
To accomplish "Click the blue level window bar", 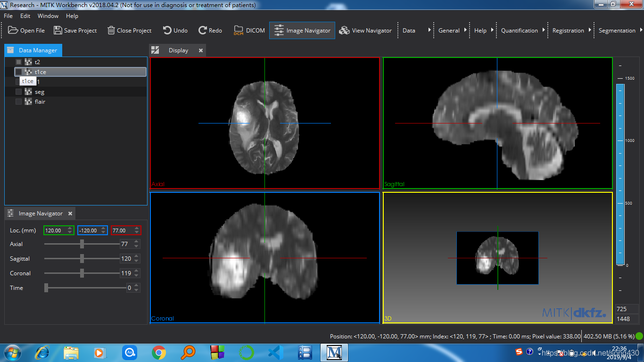I will pos(620,174).
